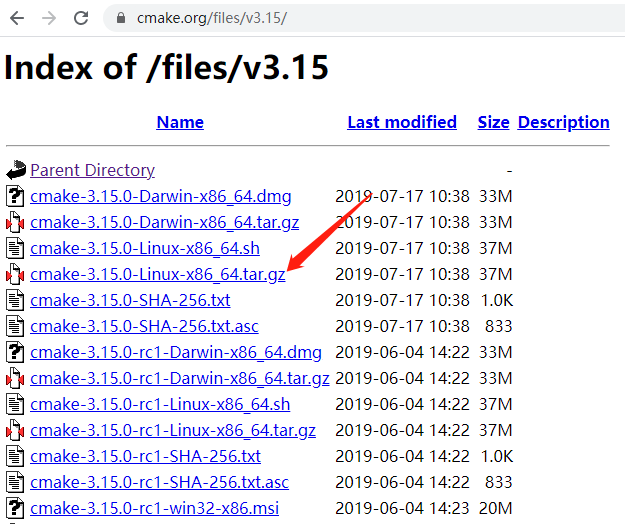Image resolution: width=625 pixels, height=524 pixels.
Task: Click the unknown-file icon for cmake-3.15.0-rc1-Darwin-x86_64.dmg
Action: (15, 352)
